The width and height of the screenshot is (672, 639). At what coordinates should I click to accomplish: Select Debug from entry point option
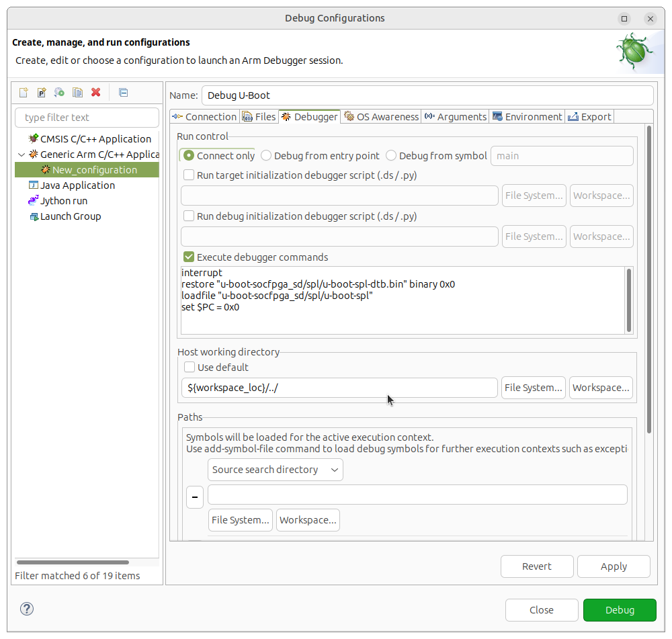(x=266, y=156)
